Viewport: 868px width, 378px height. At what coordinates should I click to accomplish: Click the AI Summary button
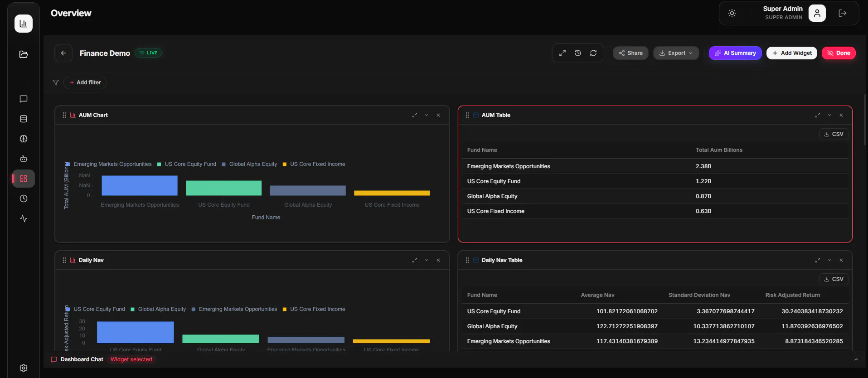tap(735, 53)
